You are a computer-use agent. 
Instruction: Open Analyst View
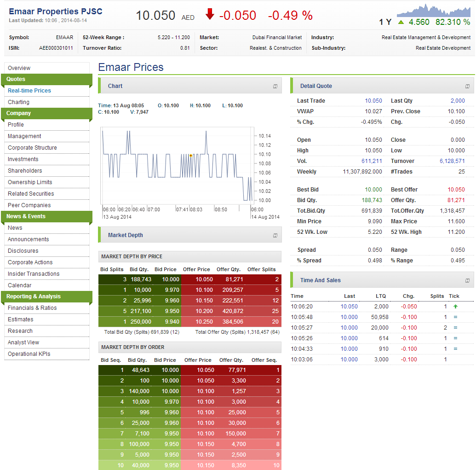pyautogui.click(x=23, y=342)
